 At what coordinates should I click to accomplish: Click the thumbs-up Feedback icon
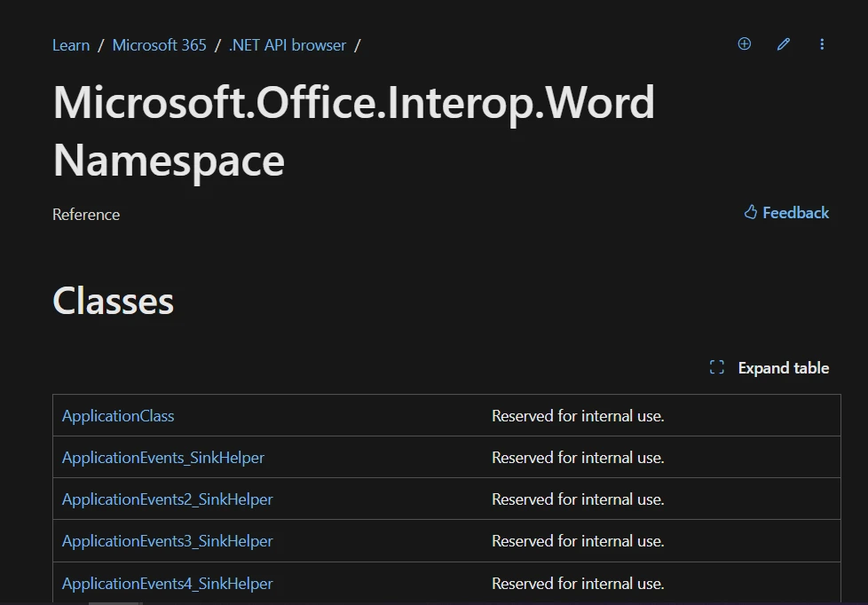coord(750,213)
